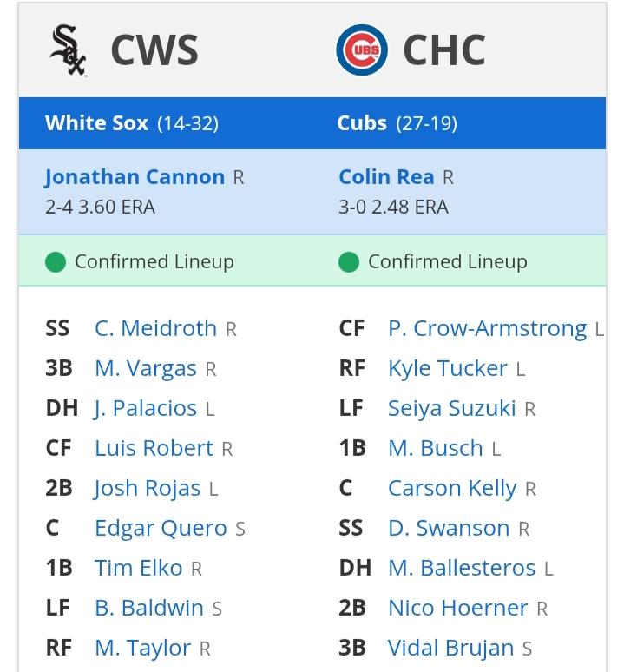Select M. Ballesteros player link

click(462, 569)
